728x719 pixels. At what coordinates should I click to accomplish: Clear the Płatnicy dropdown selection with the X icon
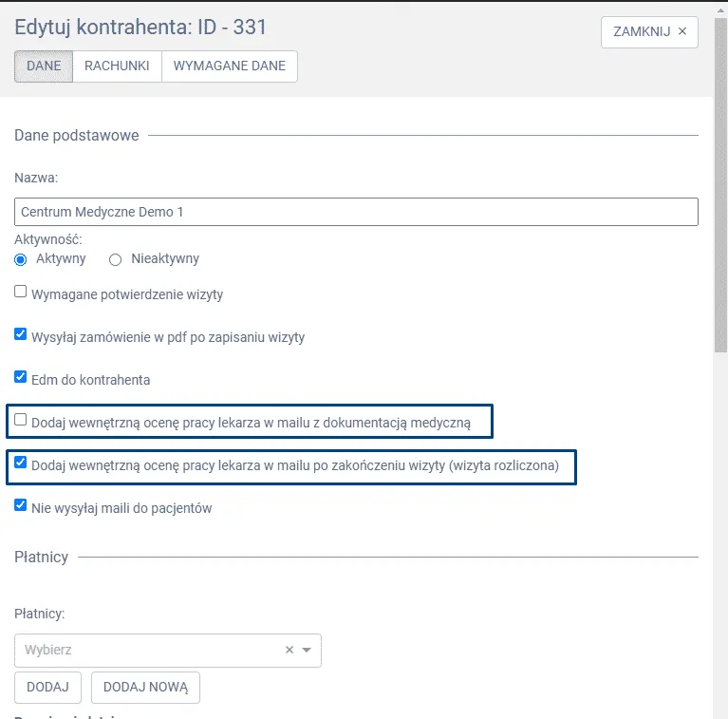click(289, 651)
